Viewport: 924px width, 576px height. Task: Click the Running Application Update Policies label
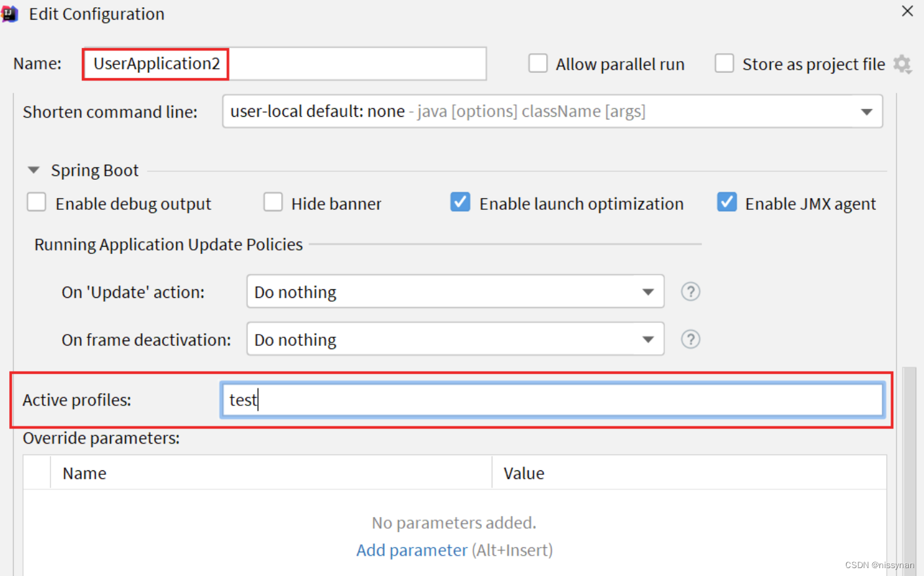click(169, 245)
